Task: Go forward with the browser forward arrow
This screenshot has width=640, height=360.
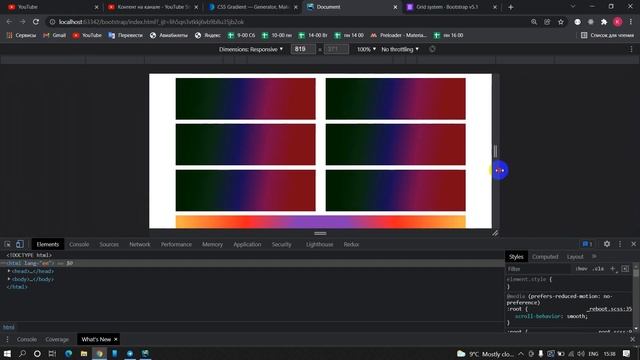Action: tap(22, 22)
